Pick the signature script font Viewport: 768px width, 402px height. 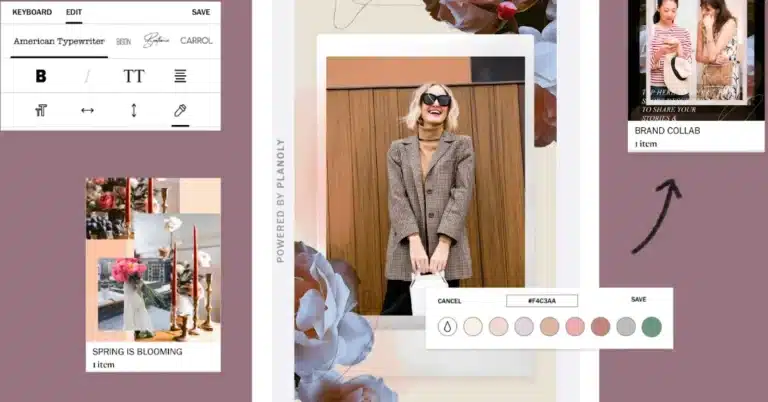(156, 41)
